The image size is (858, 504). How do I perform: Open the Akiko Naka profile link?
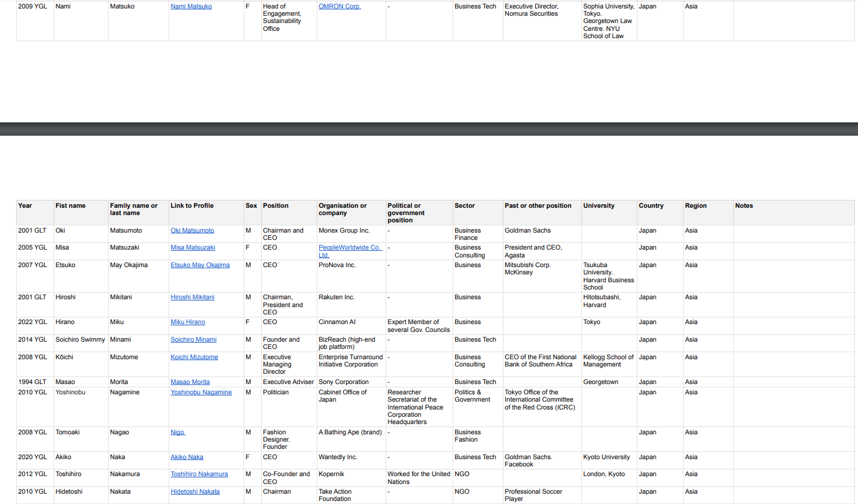pyautogui.click(x=187, y=457)
